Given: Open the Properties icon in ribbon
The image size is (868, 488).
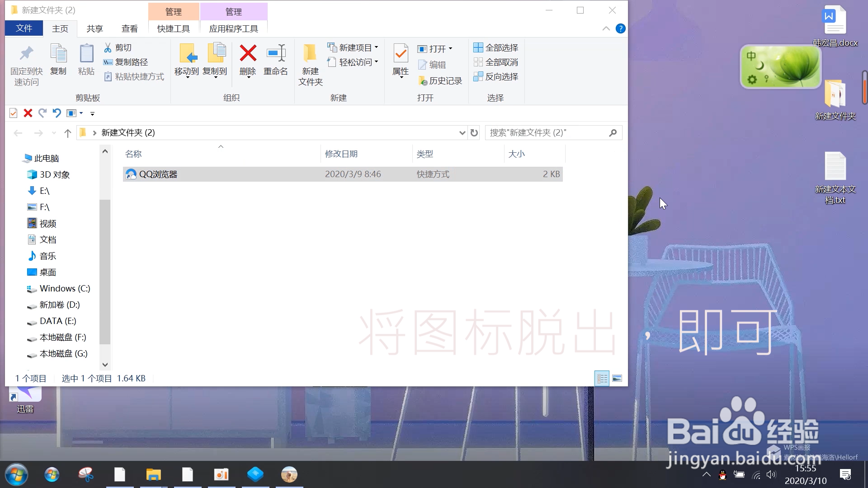Looking at the screenshot, I should pos(401,54).
